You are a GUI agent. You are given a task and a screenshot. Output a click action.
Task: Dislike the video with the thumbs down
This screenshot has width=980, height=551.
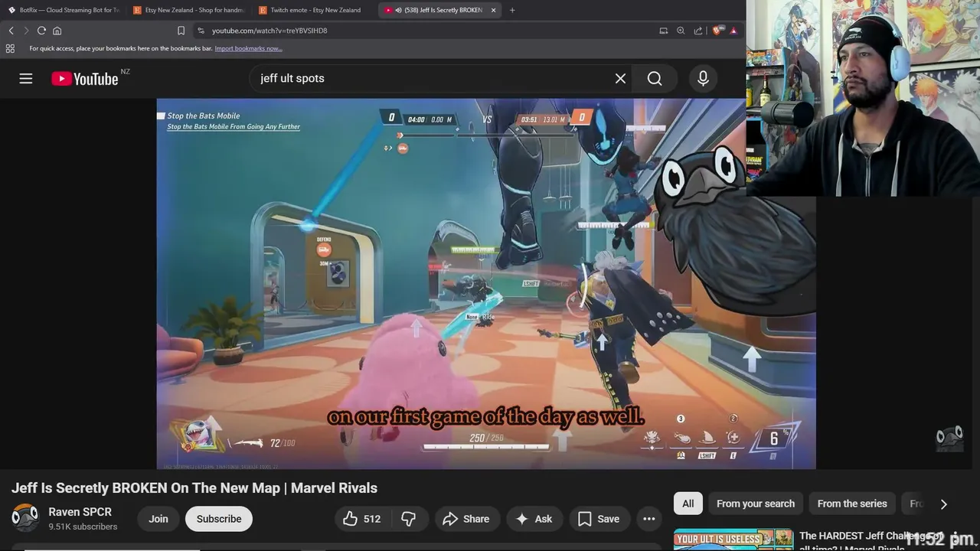[408, 519]
